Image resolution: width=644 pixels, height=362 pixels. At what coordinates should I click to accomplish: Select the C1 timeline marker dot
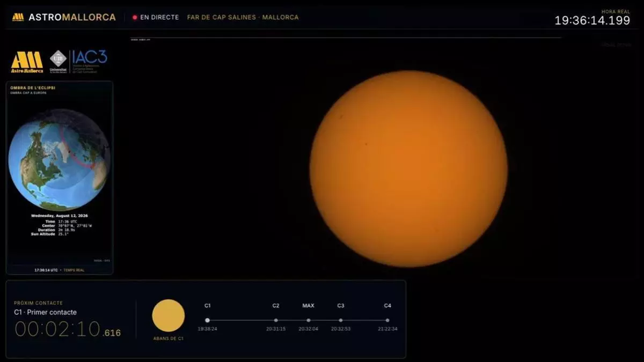pos(208,320)
